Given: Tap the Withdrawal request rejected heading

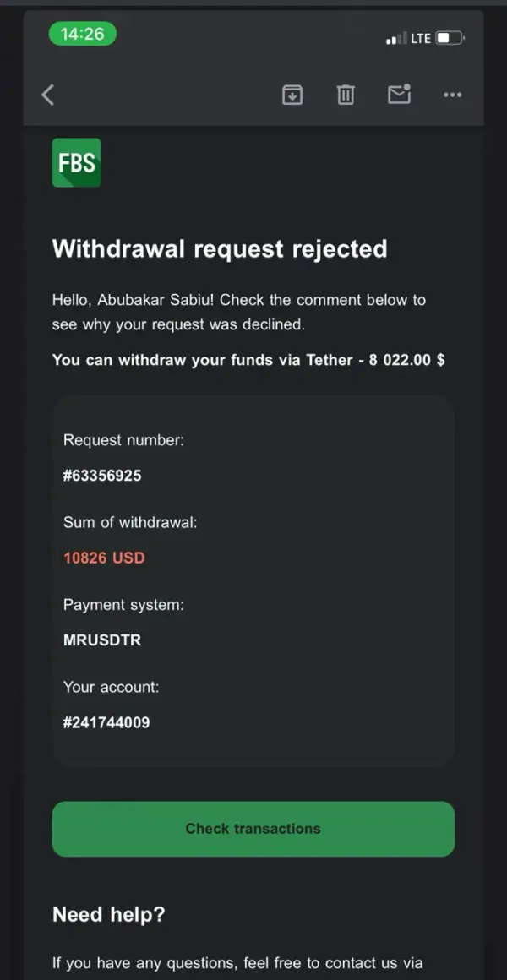Looking at the screenshot, I should (x=220, y=248).
